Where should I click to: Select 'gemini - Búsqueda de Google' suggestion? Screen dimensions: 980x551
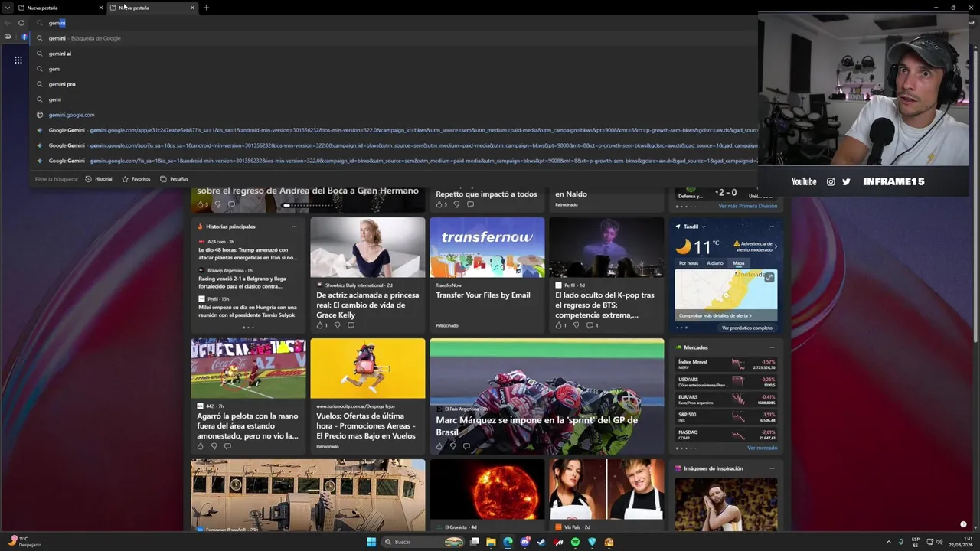pyautogui.click(x=394, y=38)
